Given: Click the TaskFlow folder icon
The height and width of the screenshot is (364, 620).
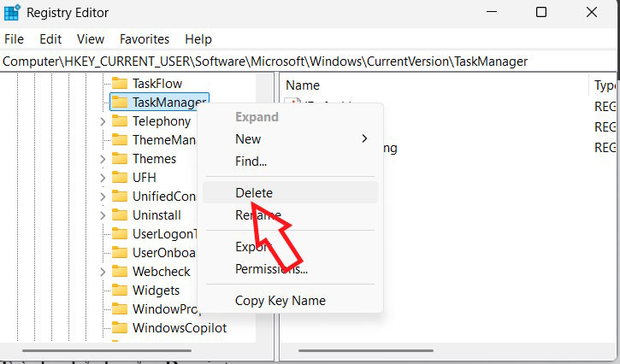Looking at the screenshot, I should [x=120, y=84].
